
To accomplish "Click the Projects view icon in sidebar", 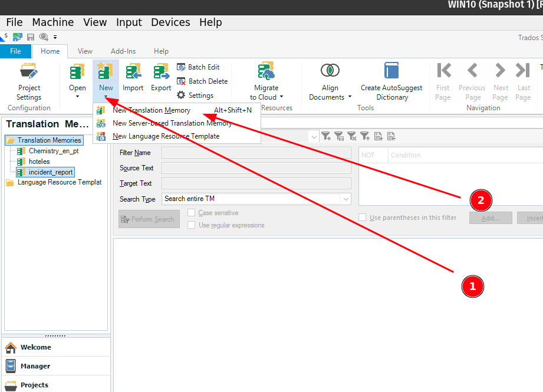I will click(x=11, y=385).
